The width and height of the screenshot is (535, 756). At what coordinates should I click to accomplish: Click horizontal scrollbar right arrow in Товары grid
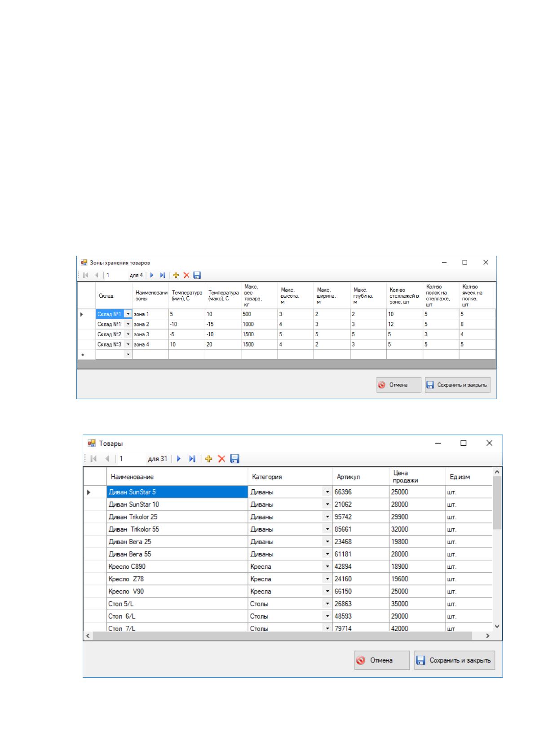click(488, 636)
